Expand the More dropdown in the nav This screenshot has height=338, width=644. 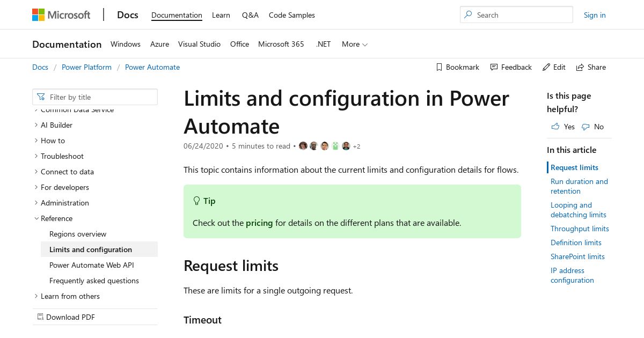coord(355,44)
